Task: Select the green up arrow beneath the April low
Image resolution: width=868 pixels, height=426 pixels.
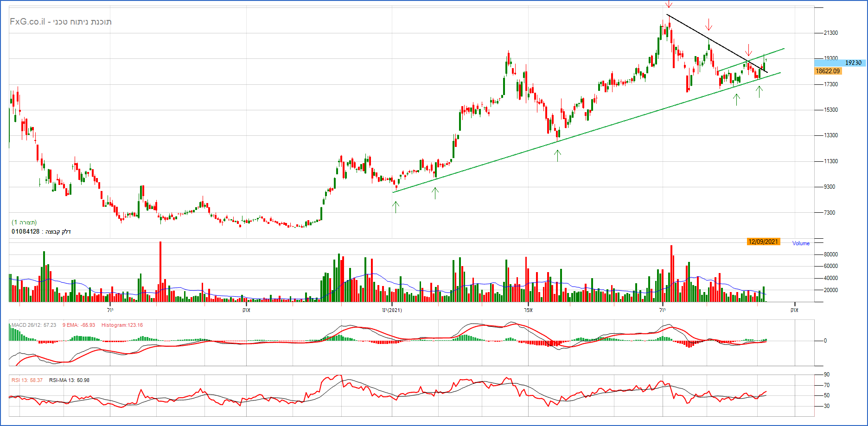Action: [x=558, y=155]
